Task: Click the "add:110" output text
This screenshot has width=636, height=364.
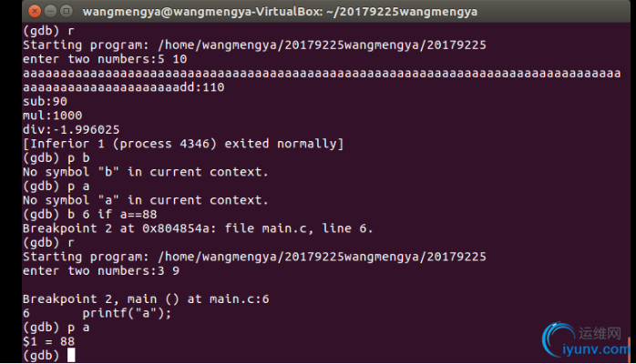Action: point(199,87)
